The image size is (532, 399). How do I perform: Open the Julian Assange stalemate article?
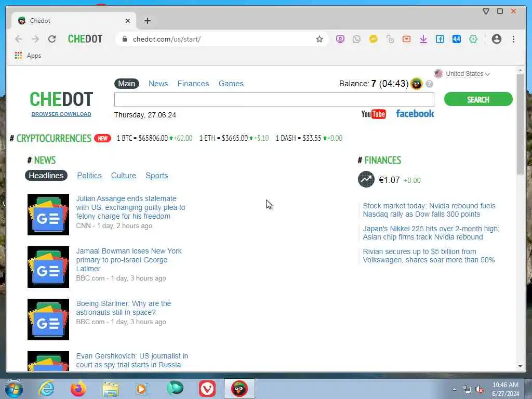click(x=130, y=207)
